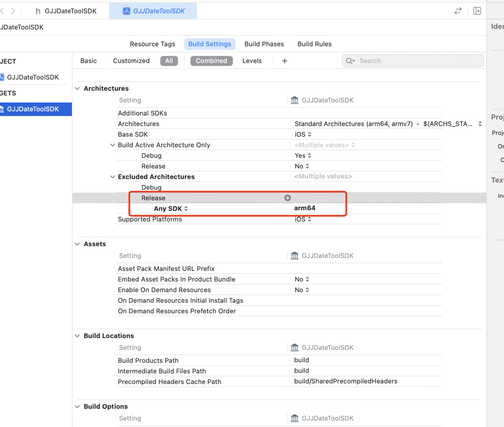Click the project icon beside GJJDateToolSDK in sidebar
504x427 pixels.
pos(2,77)
